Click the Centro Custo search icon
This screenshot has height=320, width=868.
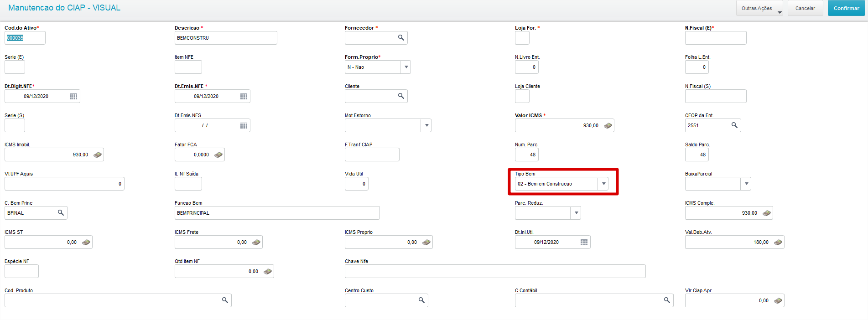421,300
